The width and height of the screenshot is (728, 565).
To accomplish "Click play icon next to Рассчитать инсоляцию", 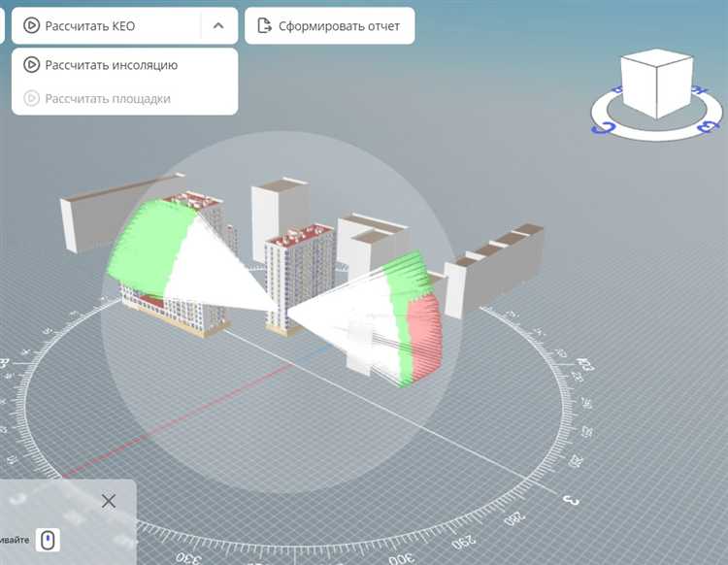I will [32, 65].
